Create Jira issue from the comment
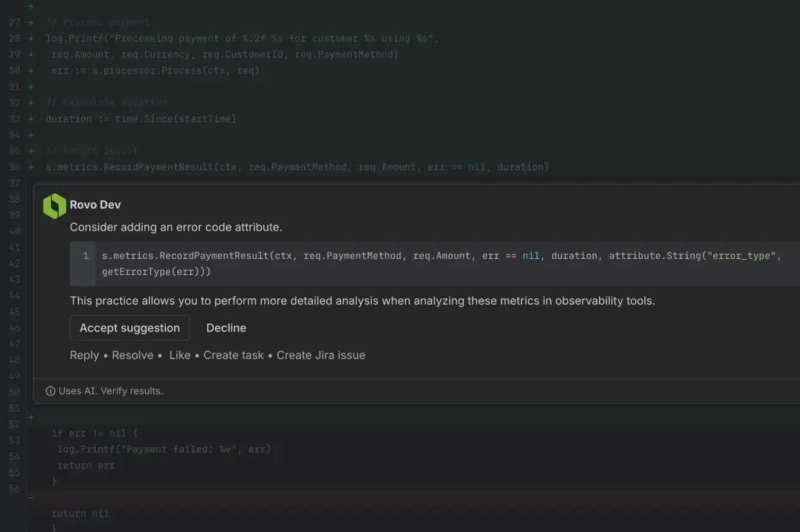Screen dimensions: 800x532 pos(320,355)
